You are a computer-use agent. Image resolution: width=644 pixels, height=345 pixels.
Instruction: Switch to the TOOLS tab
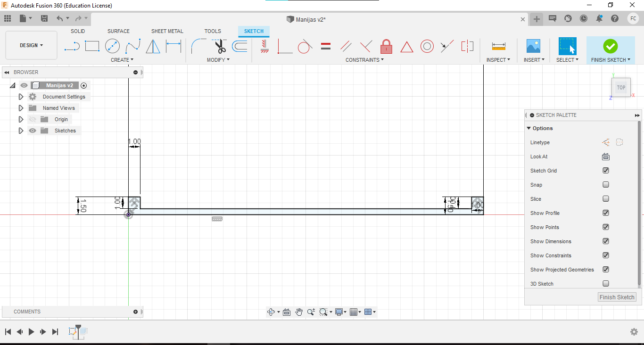tap(213, 31)
